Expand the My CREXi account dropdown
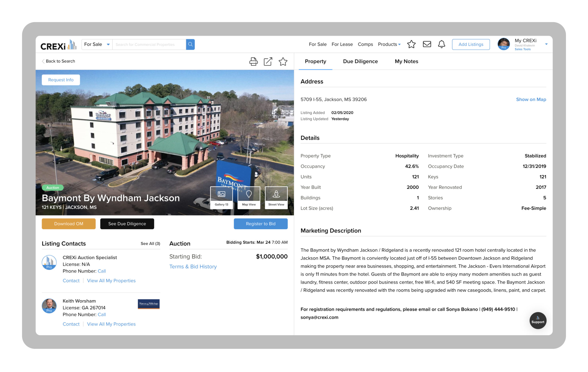588x372 pixels. click(546, 44)
